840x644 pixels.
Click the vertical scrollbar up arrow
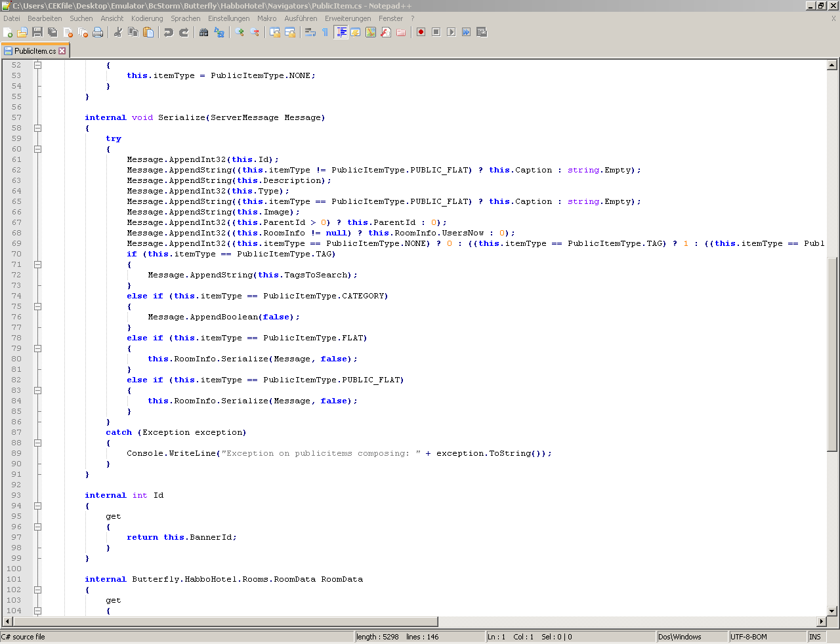[x=832, y=65]
